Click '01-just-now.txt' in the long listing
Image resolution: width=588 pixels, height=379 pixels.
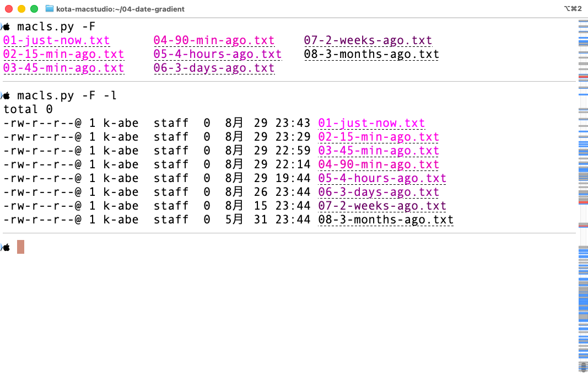[371, 124]
